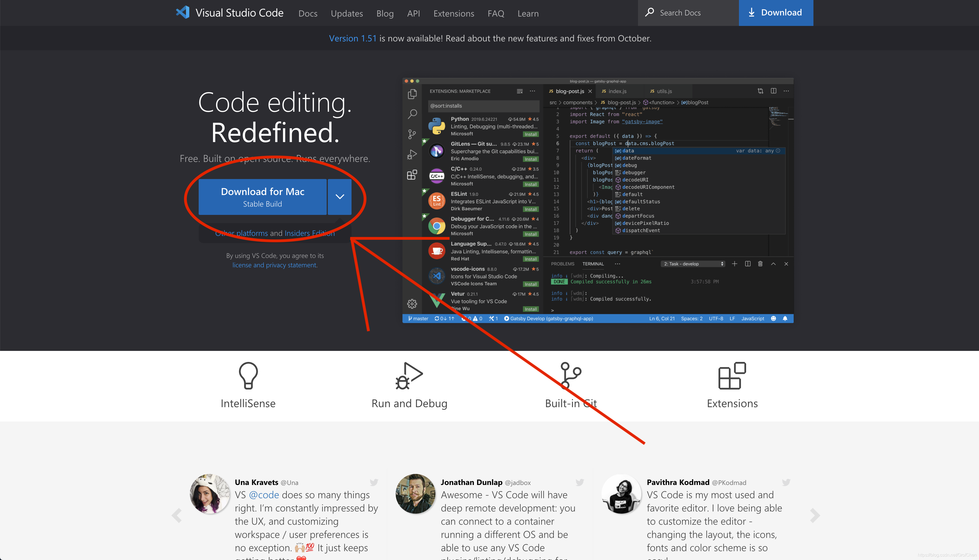Install the GitLens extension
979x560 pixels.
(530, 159)
